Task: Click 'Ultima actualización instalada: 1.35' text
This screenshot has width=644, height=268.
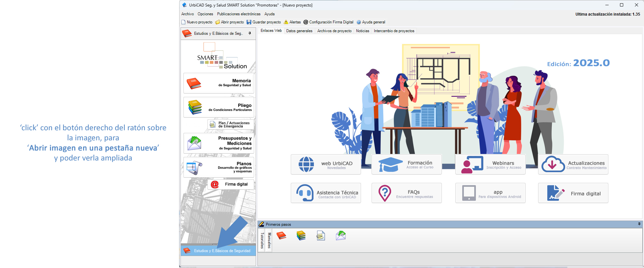Action: click(608, 14)
